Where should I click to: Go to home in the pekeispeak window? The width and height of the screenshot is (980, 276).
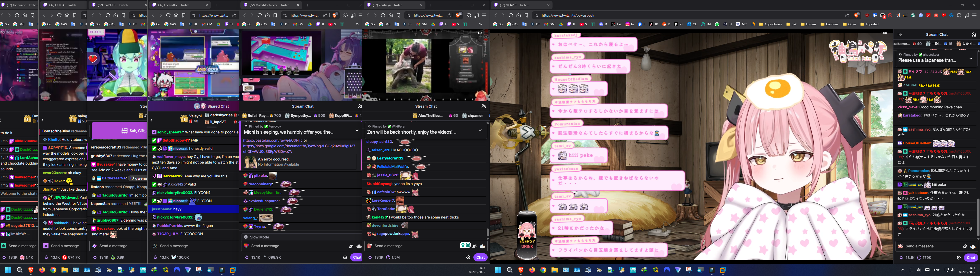[519, 15]
